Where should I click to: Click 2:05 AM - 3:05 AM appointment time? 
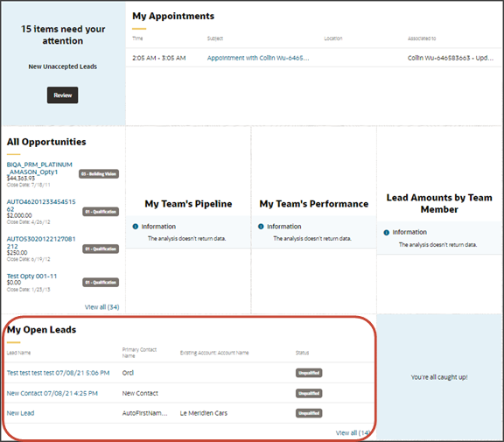159,58
